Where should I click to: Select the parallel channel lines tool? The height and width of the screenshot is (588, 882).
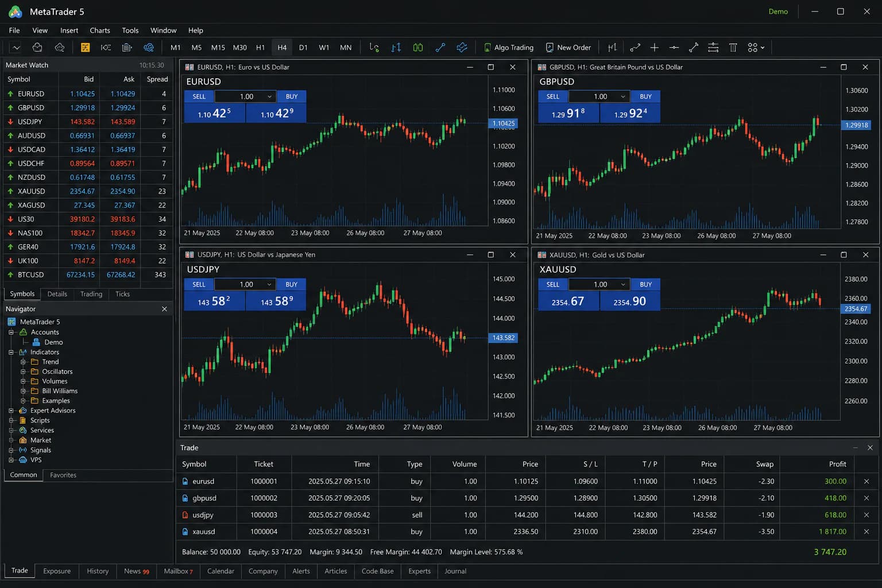713,48
